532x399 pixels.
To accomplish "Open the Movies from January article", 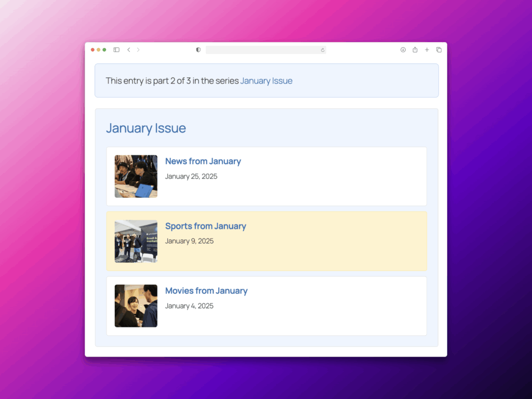I will pyautogui.click(x=206, y=291).
